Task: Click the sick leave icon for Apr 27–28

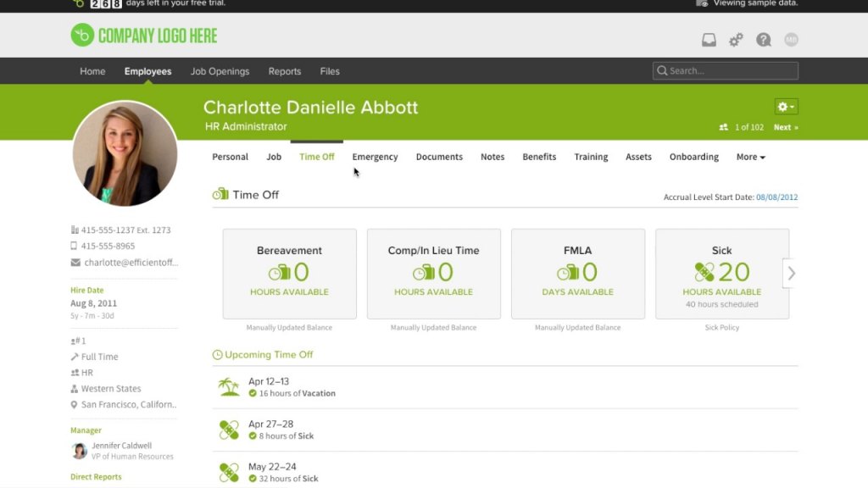Action: pos(230,429)
